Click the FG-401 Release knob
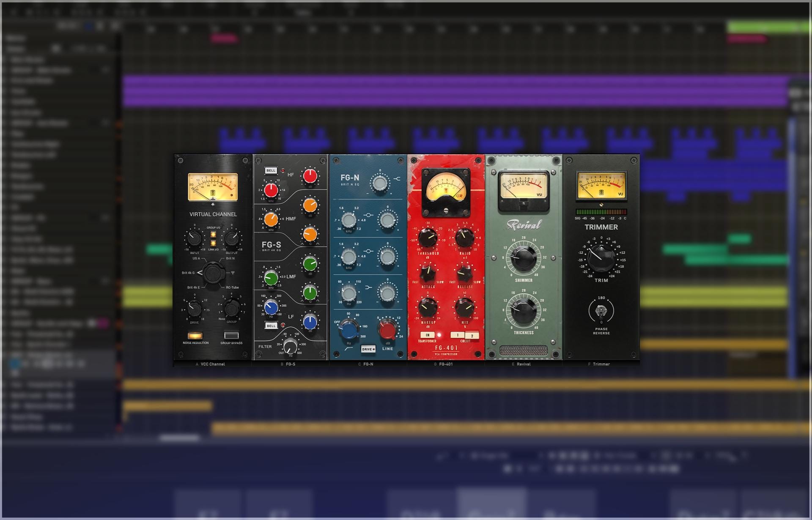 pyautogui.click(x=465, y=273)
